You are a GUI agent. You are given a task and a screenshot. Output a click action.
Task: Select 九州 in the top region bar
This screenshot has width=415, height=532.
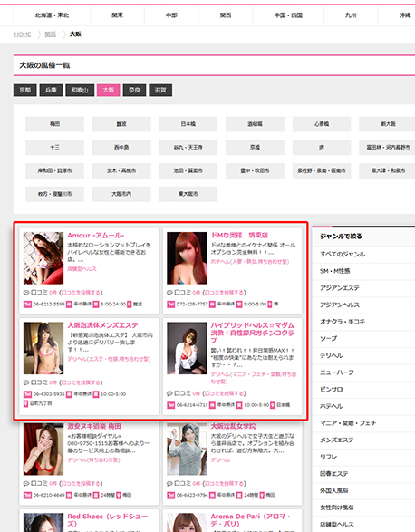(351, 15)
